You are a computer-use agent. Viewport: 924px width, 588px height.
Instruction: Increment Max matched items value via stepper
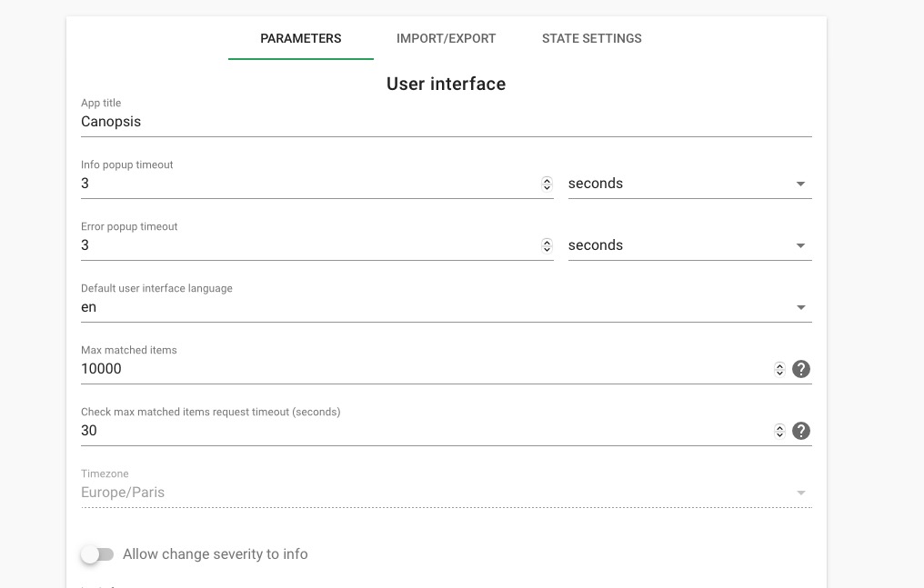pyautogui.click(x=779, y=364)
